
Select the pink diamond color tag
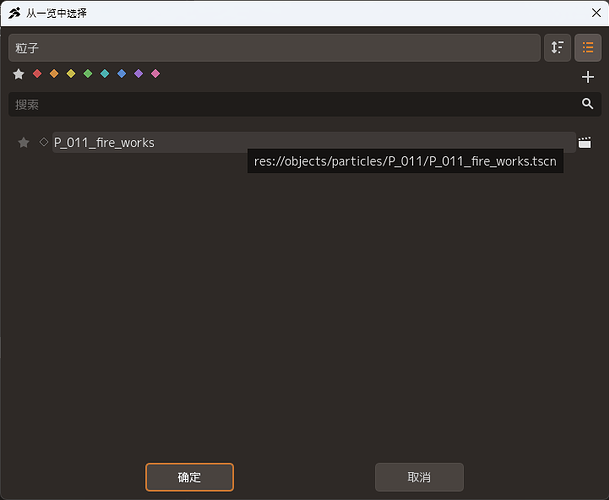[x=155, y=73]
